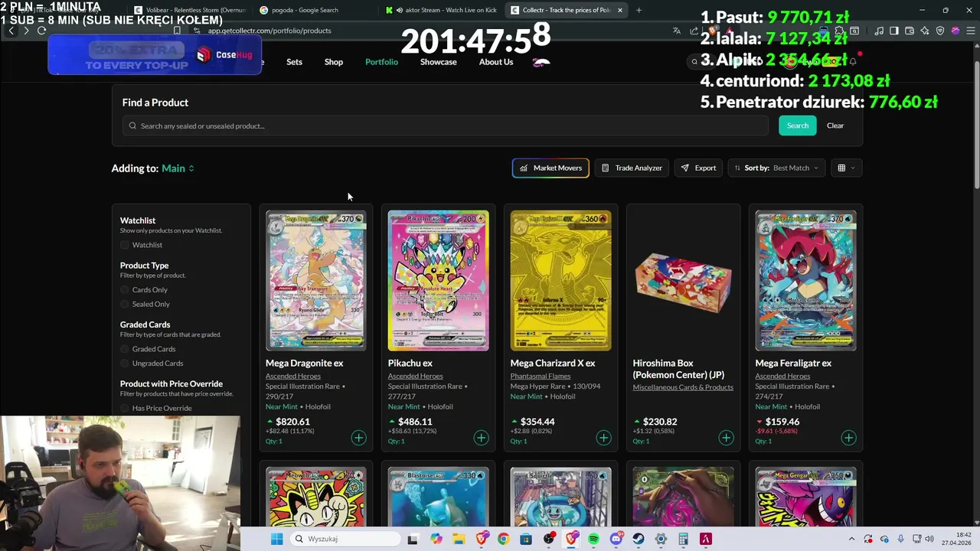Viewport: 980px width, 551px height.
Task: Open the Showcase nav item
Action: pos(439,62)
